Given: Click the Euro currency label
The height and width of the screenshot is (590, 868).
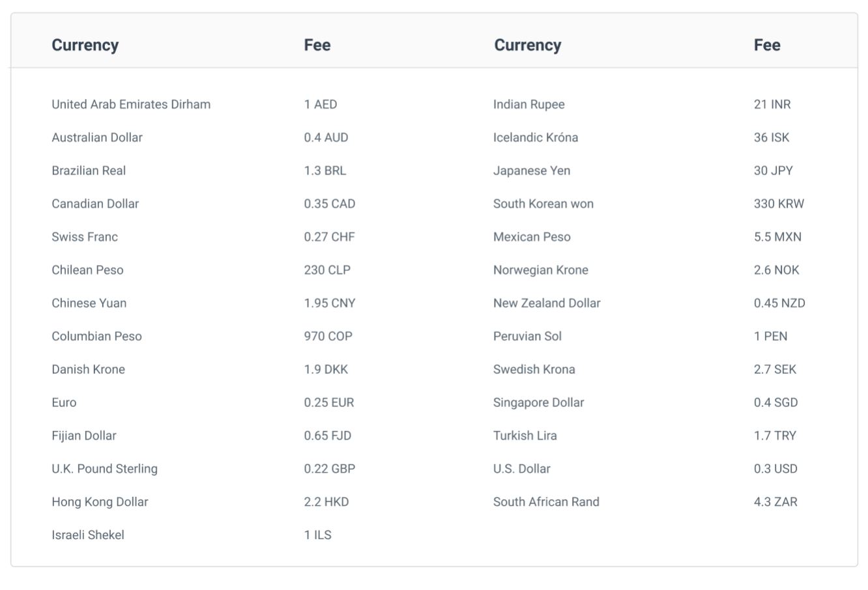Looking at the screenshot, I should click(x=64, y=402).
